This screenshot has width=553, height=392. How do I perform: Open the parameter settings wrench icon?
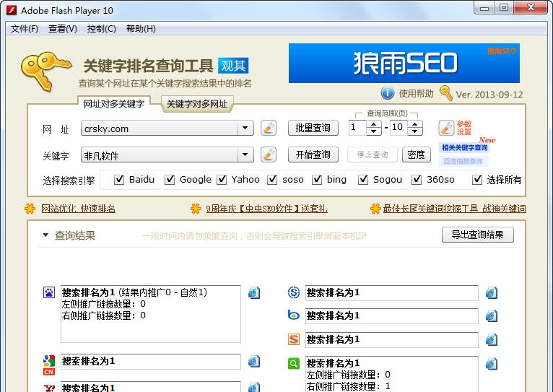point(446,128)
